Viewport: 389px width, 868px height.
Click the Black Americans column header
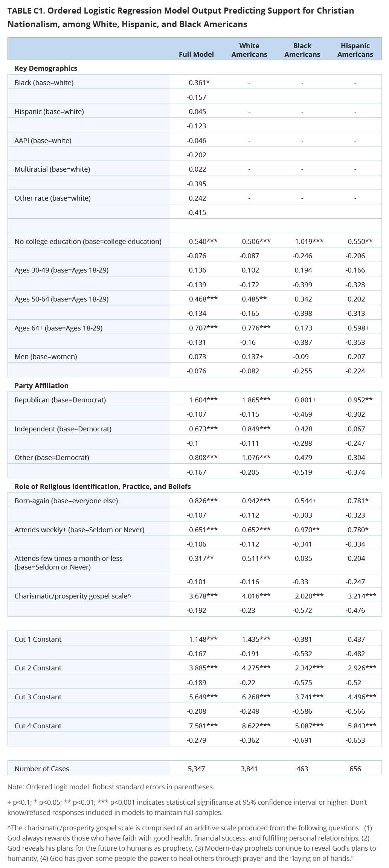point(302,50)
